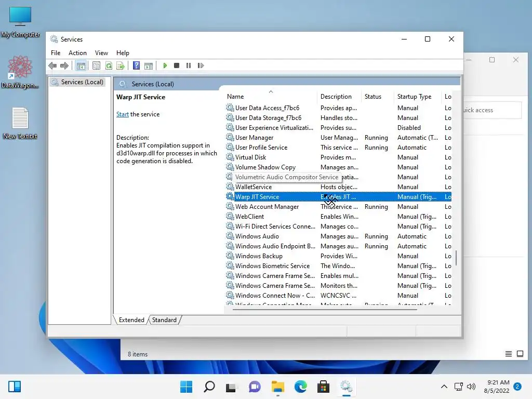
Task: Expand hidden system tray icons chevron
Action: (x=444, y=387)
